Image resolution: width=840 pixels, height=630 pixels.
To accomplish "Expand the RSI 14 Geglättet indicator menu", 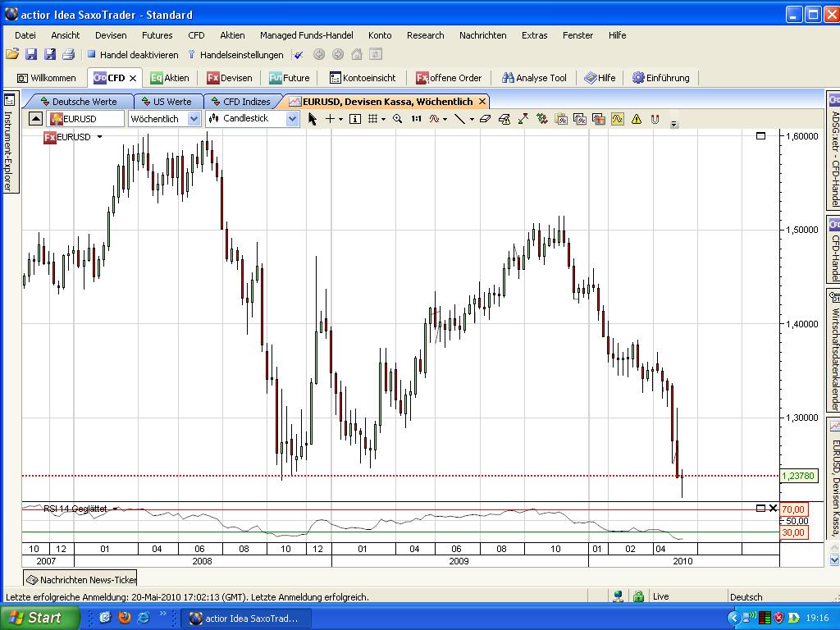I will tap(116, 509).
